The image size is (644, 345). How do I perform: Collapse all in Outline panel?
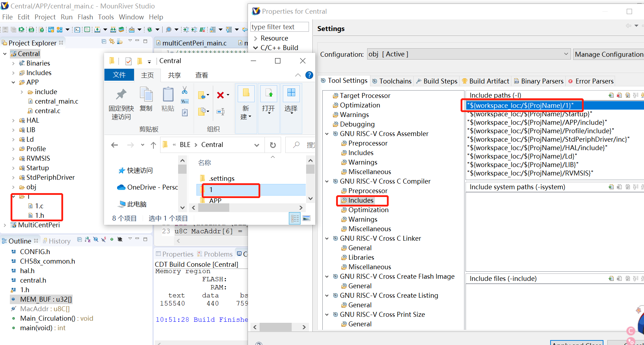click(x=80, y=240)
